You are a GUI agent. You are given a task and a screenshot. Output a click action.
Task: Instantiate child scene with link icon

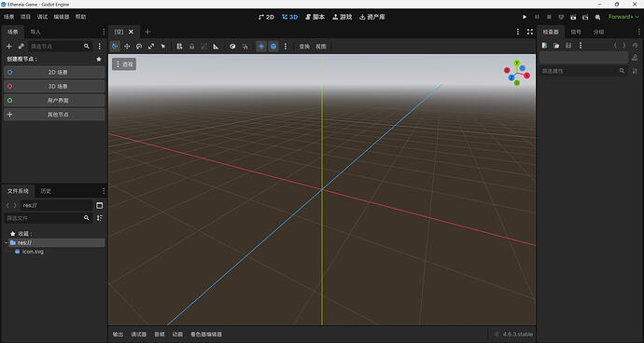pos(21,47)
